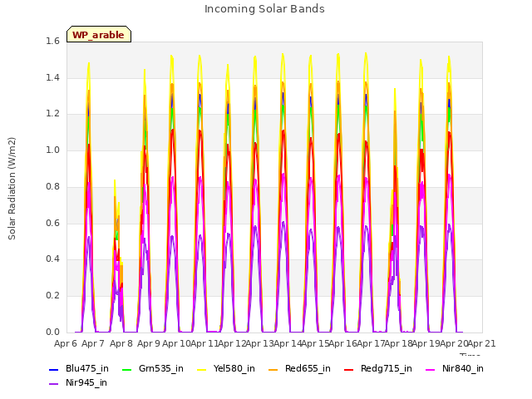This screenshot has width=532, height=399.
Task: Click the 1.0 y-axis tick label
Action: click(x=52, y=150)
